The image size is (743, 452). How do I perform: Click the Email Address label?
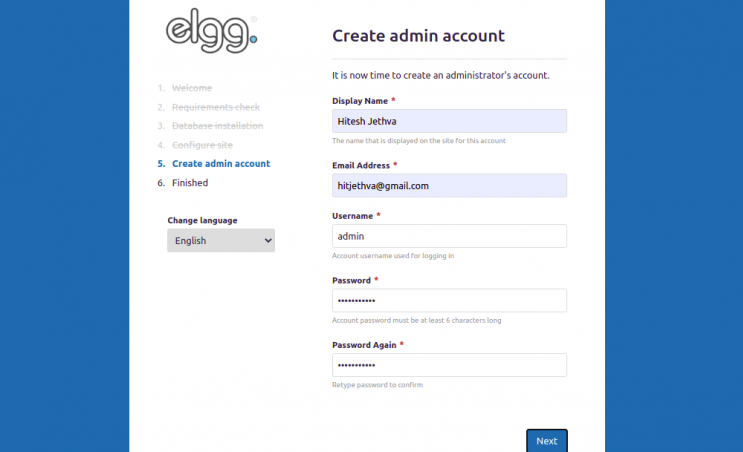(360, 165)
